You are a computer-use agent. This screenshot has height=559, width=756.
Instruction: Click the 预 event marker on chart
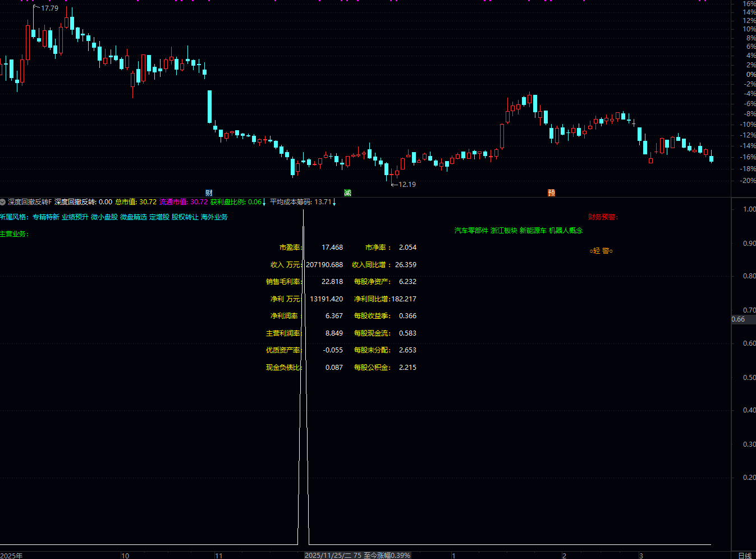coord(552,193)
